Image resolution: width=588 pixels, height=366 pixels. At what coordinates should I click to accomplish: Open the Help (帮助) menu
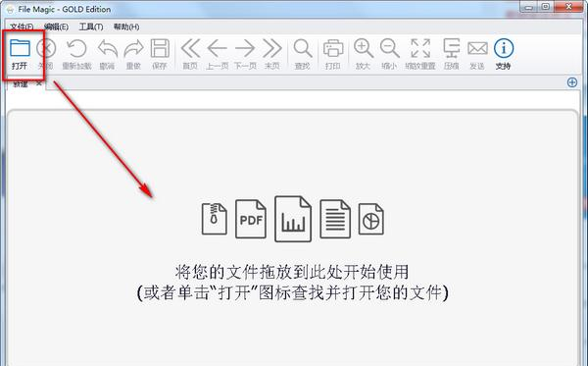coord(126,27)
